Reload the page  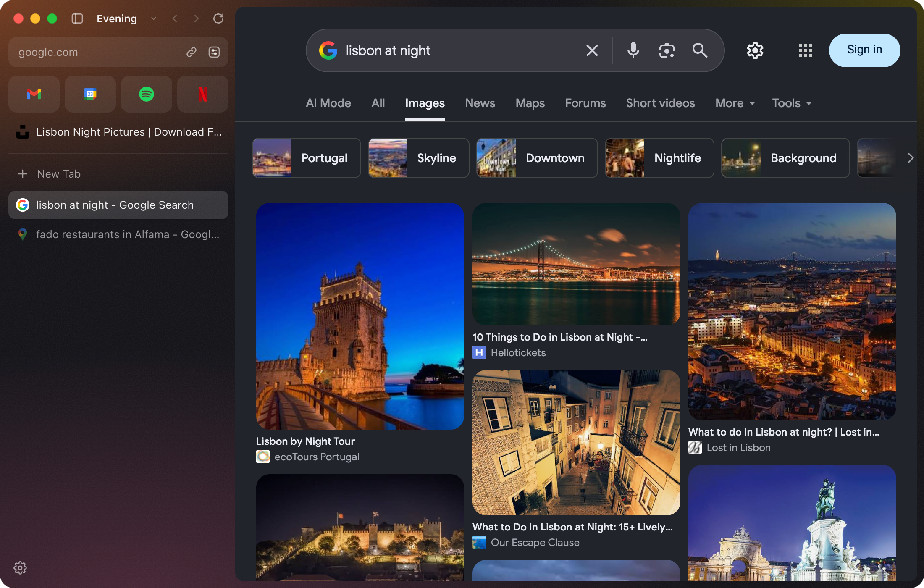tap(218, 18)
